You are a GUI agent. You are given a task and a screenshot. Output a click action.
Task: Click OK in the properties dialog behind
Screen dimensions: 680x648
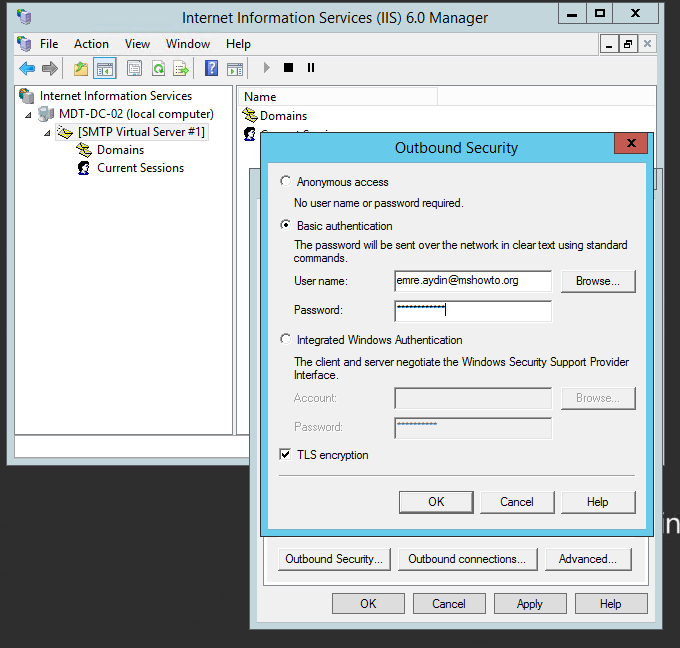point(368,604)
